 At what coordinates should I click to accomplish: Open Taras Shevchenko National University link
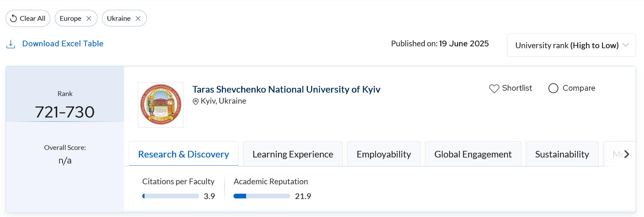coord(286,89)
